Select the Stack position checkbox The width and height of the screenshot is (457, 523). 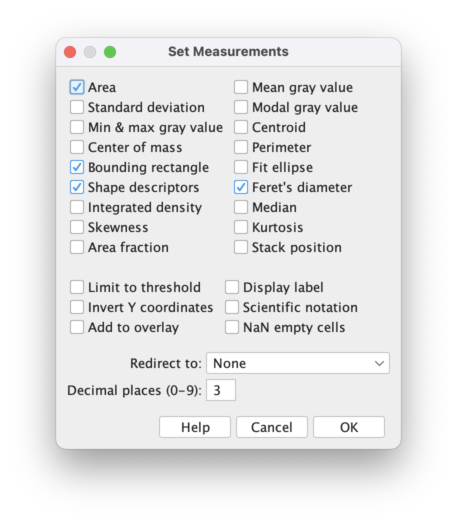tap(241, 247)
